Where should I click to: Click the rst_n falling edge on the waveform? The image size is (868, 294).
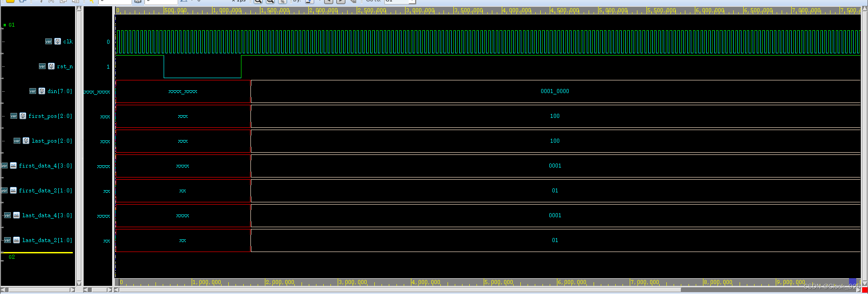pyautogui.click(x=164, y=67)
